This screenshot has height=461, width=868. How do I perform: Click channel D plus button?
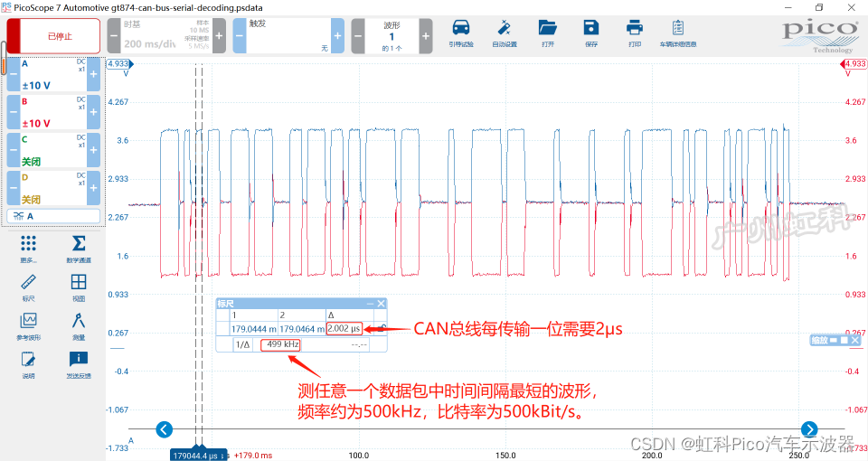(93, 188)
